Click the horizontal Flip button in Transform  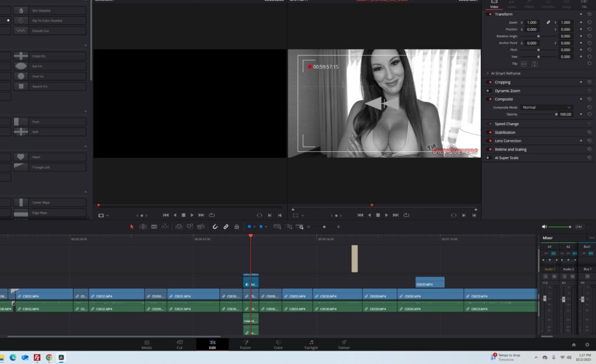pyautogui.click(x=524, y=63)
